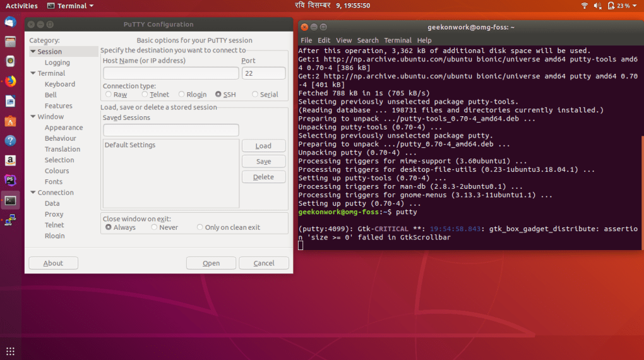Select Bell in category tree

tap(51, 95)
